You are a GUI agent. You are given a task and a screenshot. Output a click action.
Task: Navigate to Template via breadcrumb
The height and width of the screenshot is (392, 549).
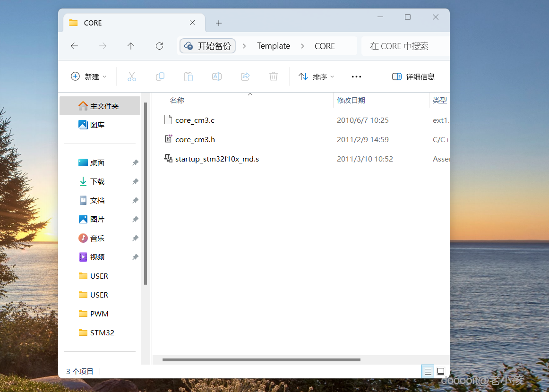pos(273,46)
